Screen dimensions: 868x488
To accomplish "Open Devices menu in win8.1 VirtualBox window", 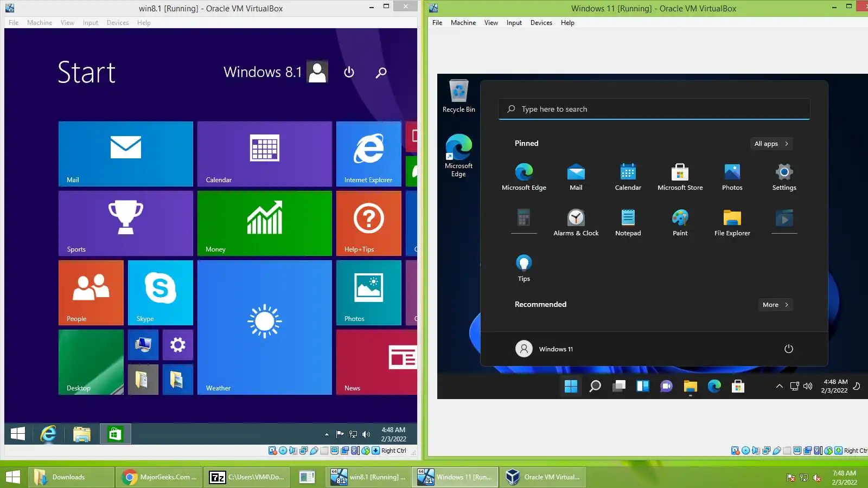I will [118, 23].
